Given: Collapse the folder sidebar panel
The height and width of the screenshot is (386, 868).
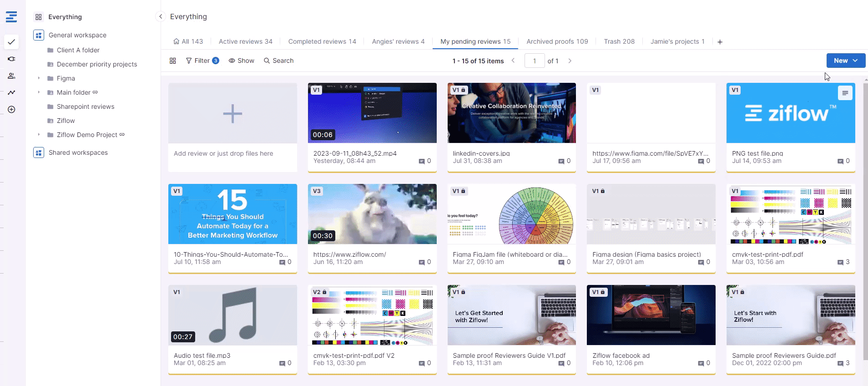Looking at the screenshot, I should tap(160, 16).
